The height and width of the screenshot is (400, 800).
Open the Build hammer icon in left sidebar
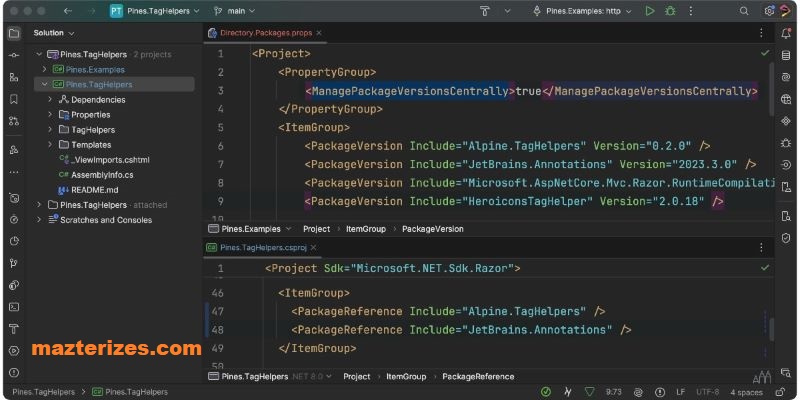click(14, 329)
